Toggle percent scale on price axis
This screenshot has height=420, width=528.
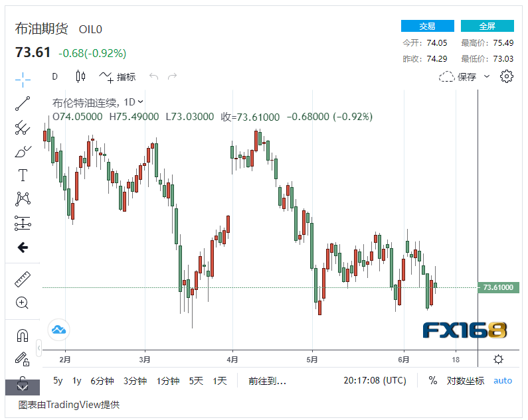tap(433, 381)
